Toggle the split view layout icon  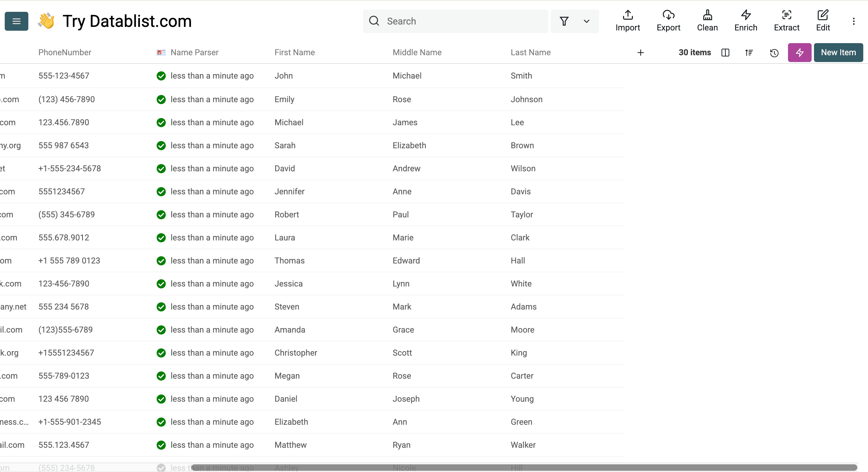click(x=725, y=53)
